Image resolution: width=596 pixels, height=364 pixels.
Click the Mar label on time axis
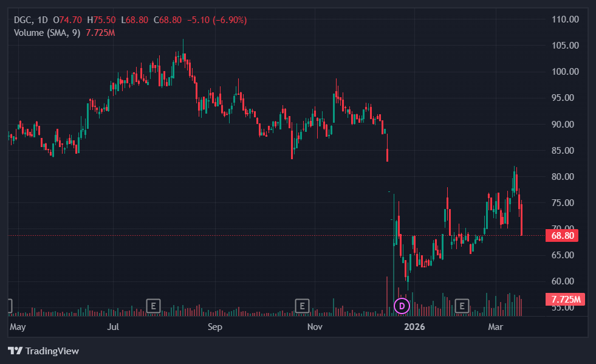pyautogui.click(x=496, y=327)
